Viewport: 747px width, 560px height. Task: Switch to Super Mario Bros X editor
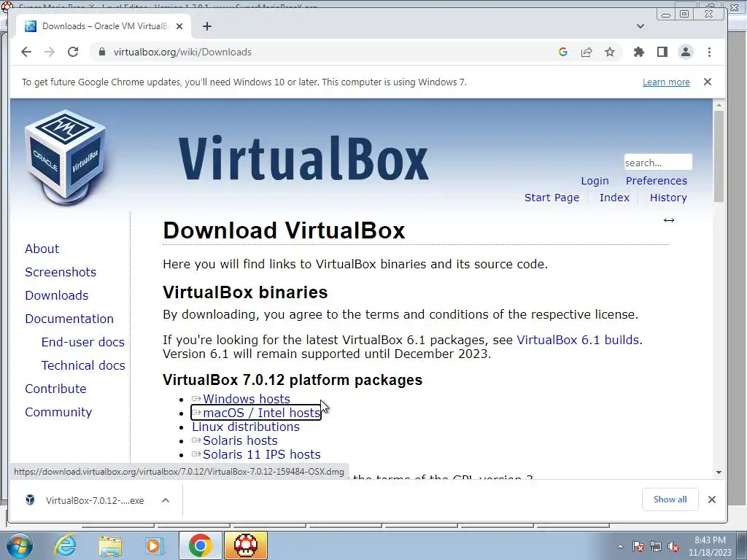click(246, 545)
